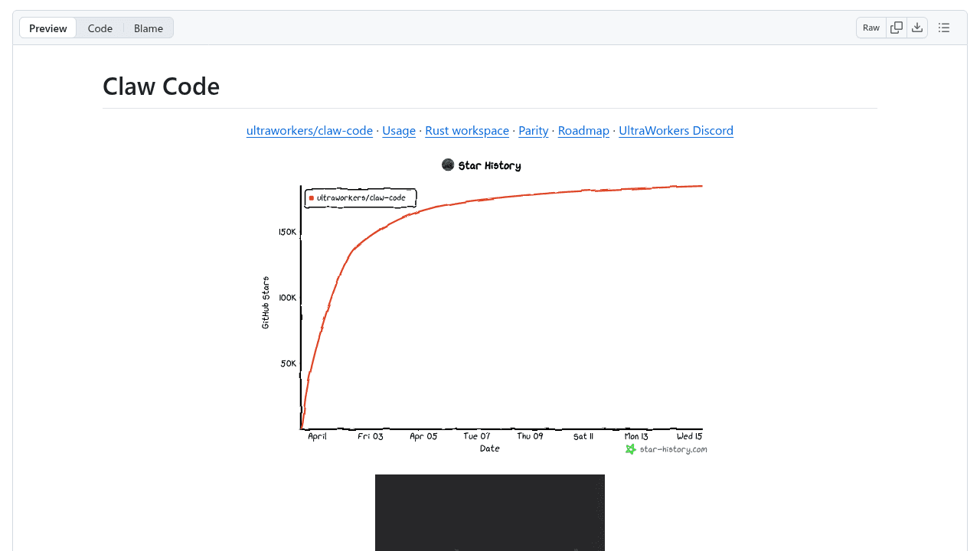
Task: Go to the Parity link
Action: point(534,131)
